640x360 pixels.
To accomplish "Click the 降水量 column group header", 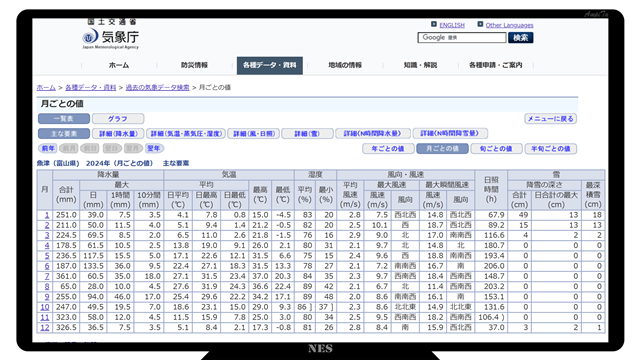I will coord(108,175).
